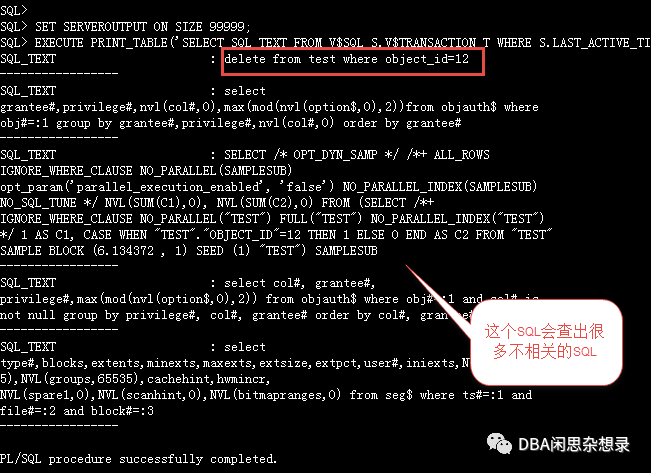
Task: Click the IGNORE_WHERE_CLAUSE NO_PARALLEL(SAMPLESUB) line
Action: (146, 171)
